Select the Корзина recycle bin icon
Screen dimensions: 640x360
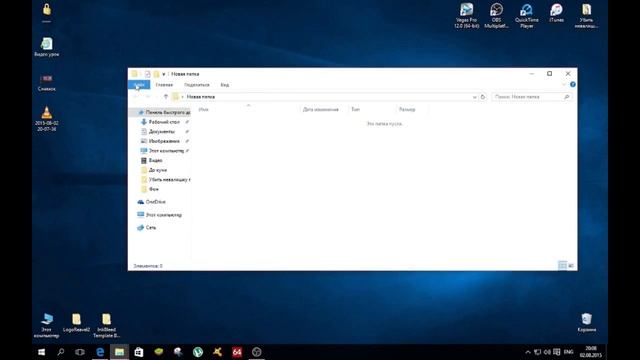[x=587, y=322]
